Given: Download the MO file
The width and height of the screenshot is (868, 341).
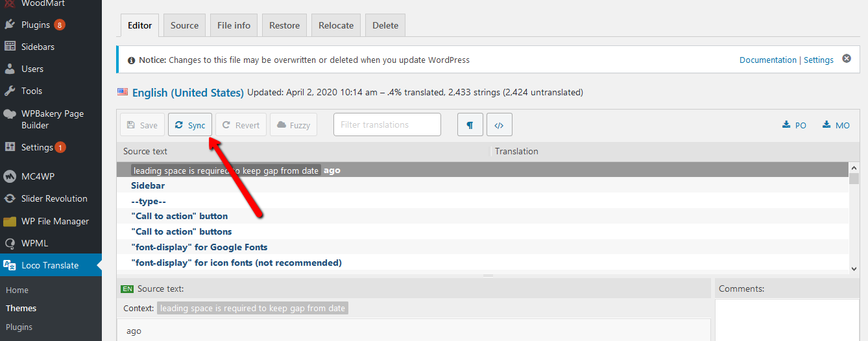Looking at the screenshot, I should pyautogui.click(x=836, y=125).
